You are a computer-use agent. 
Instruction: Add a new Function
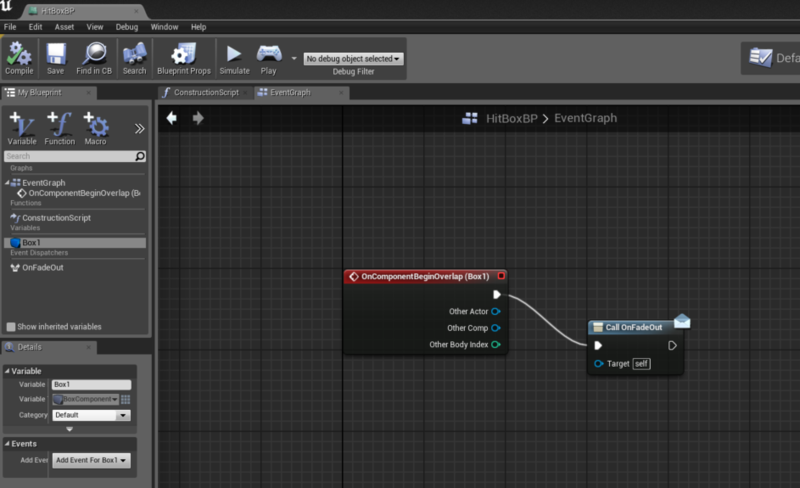click(x=59, y=128)
